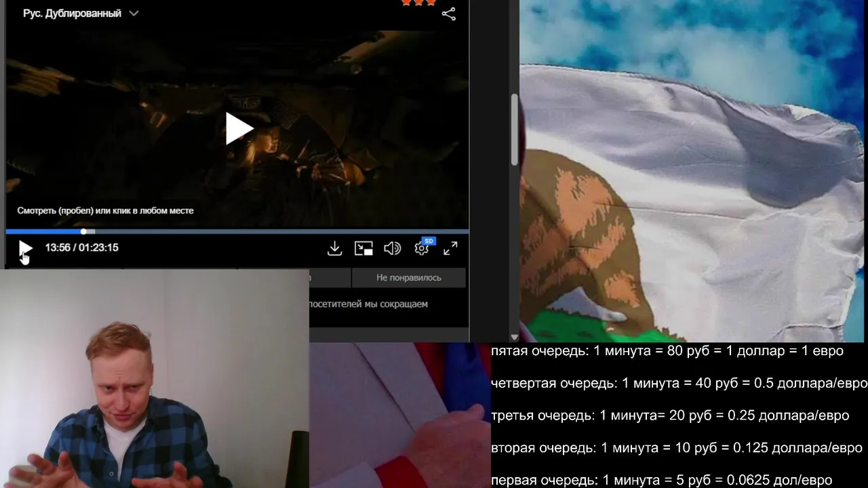Click the Не понравилось button
The width and height of the screenshot is (868, 488).
click(409, 277)
